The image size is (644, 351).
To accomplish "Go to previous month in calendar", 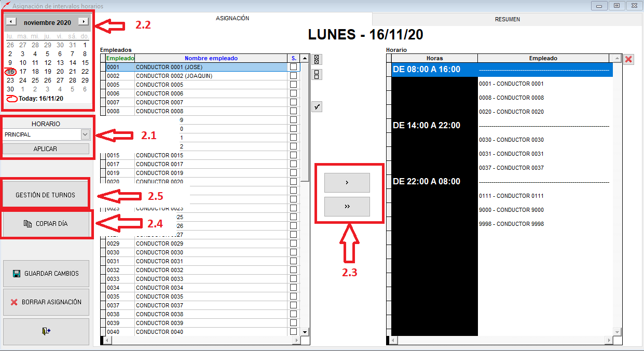I will (12, 22).
